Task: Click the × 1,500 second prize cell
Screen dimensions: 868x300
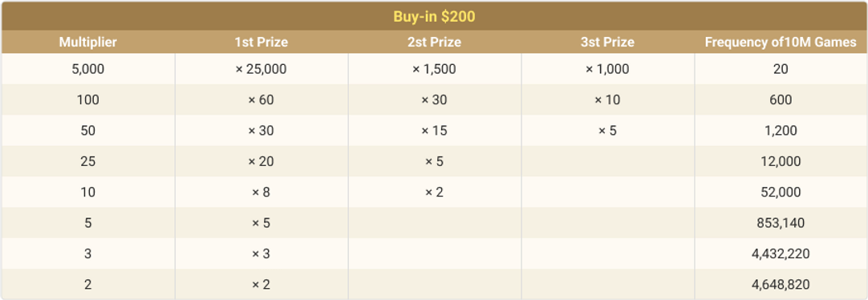Action: [434, 69]
